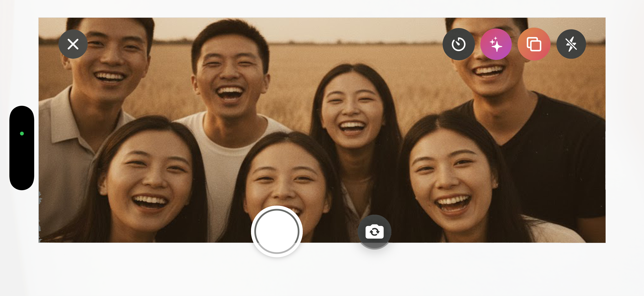Toggle the flash-off lightning icon
Viewport: 644px width, 296px height.
coord(571,44)
